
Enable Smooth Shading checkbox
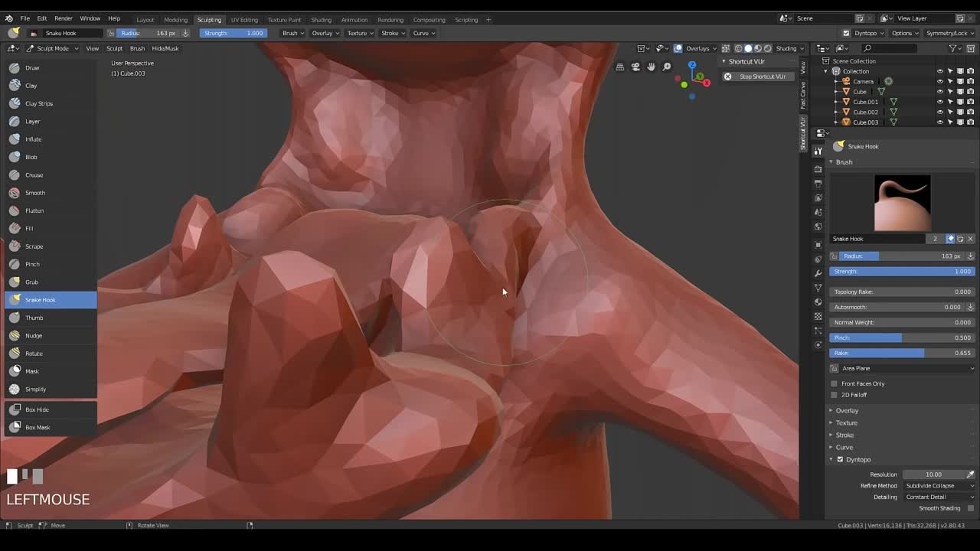[971, 508]
